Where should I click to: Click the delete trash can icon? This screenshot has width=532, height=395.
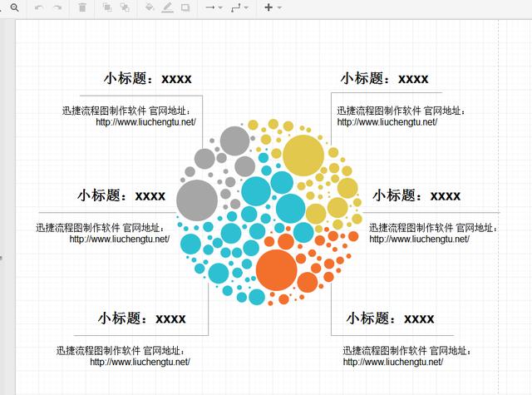coord(82,7)
